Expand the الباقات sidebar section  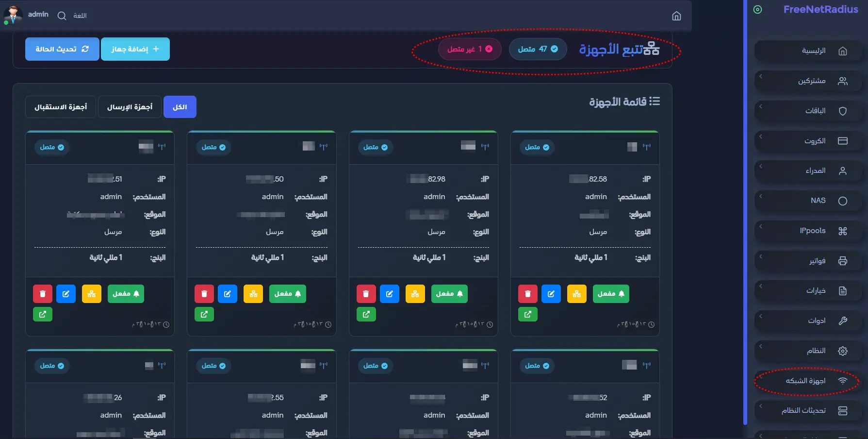point(808,111)
